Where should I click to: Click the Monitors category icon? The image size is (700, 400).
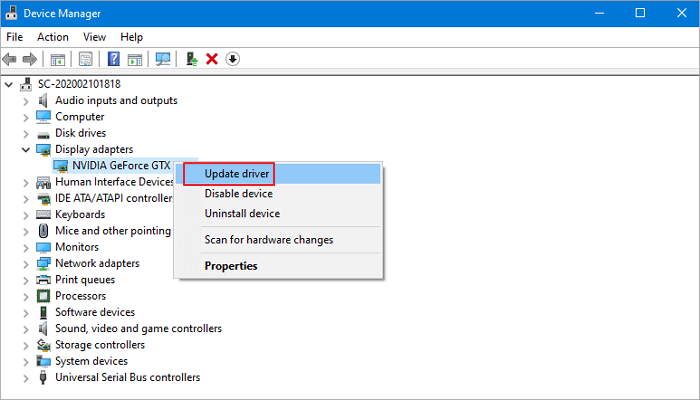pos(43,247)
